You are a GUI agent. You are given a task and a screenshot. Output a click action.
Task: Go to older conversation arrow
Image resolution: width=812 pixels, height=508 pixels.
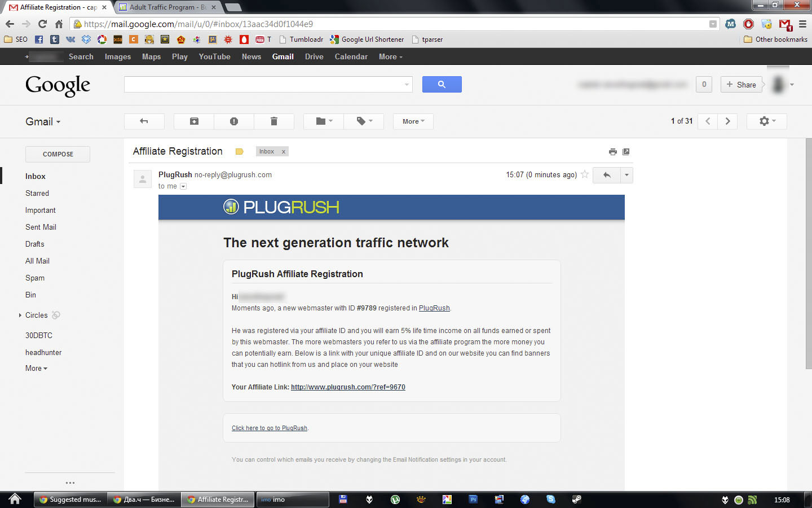pos(727,121)
